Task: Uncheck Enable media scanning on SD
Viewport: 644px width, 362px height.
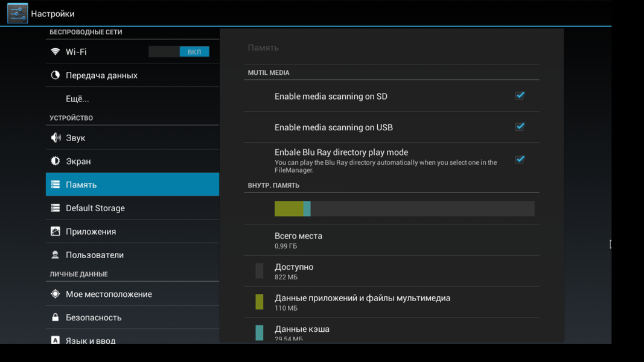Action: pos(520,96)
